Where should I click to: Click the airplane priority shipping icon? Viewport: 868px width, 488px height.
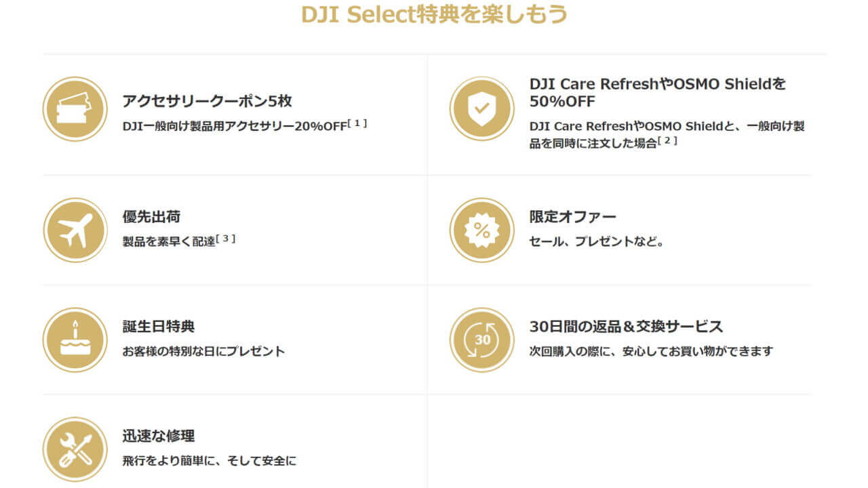click(x=75, y=230)
